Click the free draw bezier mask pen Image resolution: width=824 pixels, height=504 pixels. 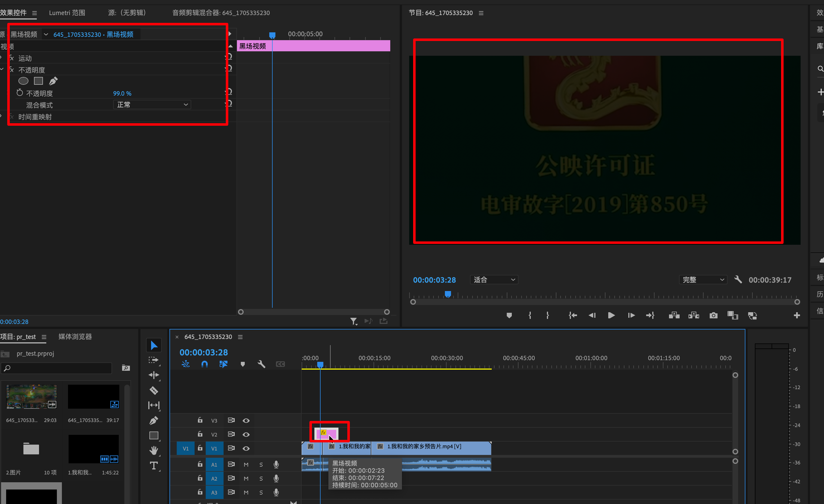tap(54, 81)
